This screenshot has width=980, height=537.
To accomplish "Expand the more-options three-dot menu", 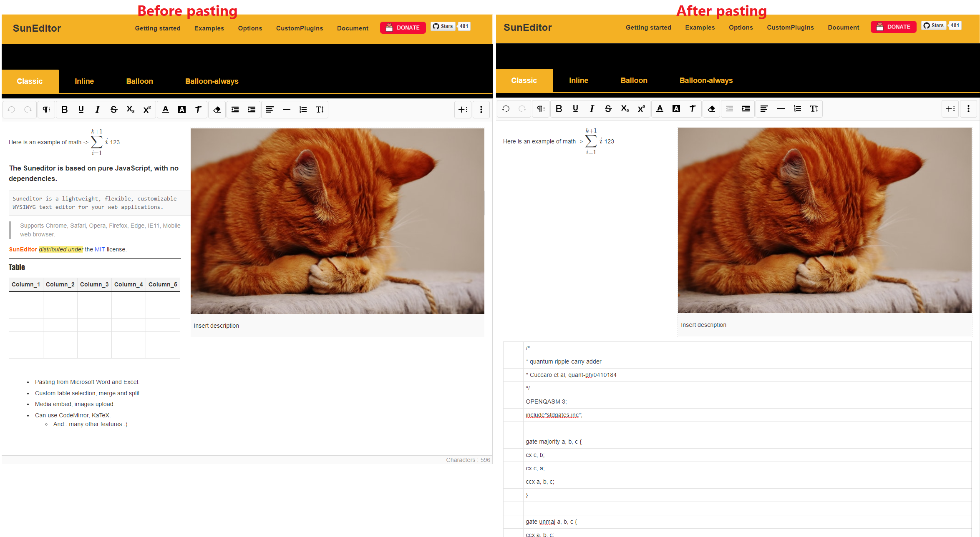I will 481,109.
